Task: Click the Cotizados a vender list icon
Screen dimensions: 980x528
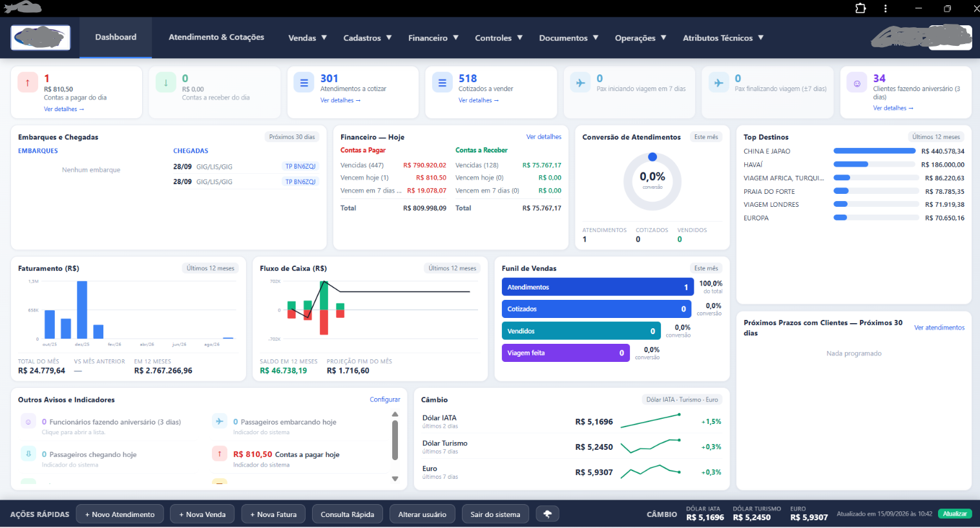Action: tap(443, 82)
